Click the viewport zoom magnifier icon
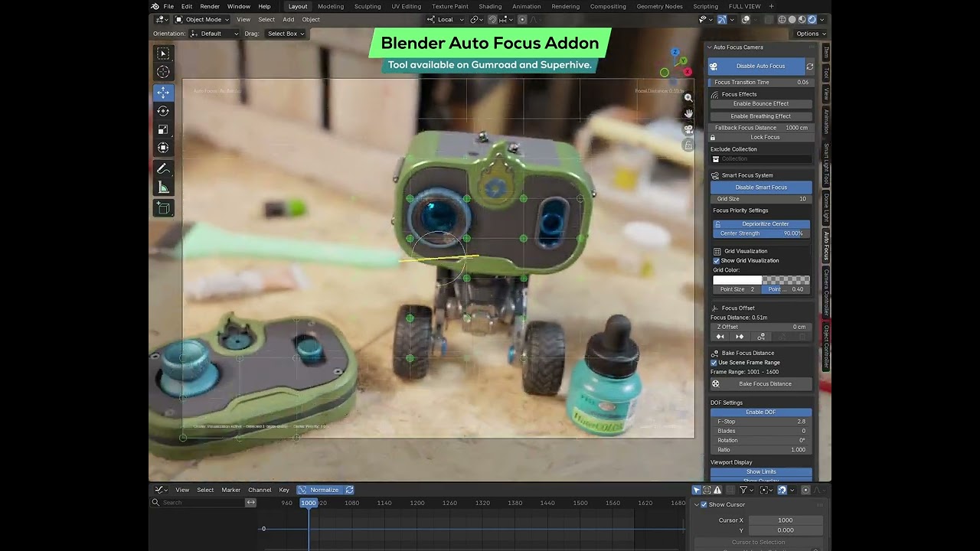The height and width of the screenshot is (551, 980). click(x=688, y=98)
